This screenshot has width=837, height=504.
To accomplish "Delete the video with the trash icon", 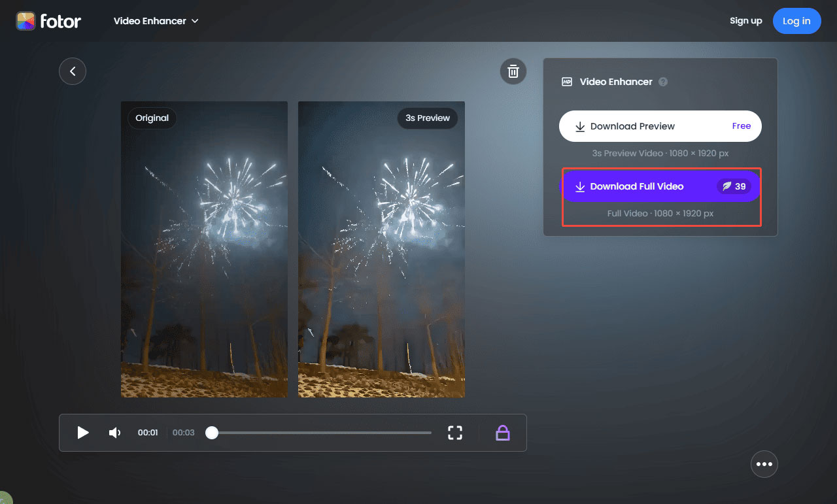I will (x=513, y=71).
